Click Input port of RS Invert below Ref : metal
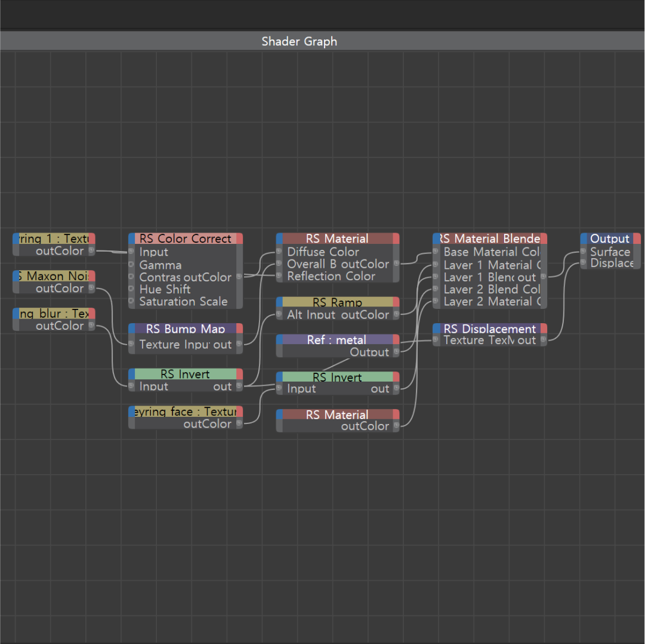This screenshot has width=645, height=644. point(279,388)
